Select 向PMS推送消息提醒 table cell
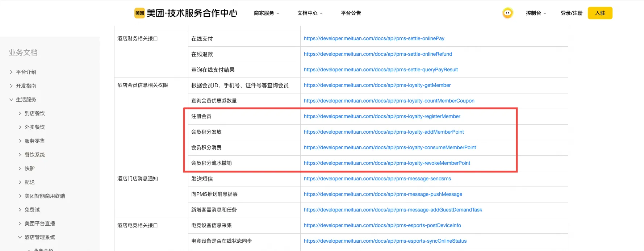 point(244,194)
